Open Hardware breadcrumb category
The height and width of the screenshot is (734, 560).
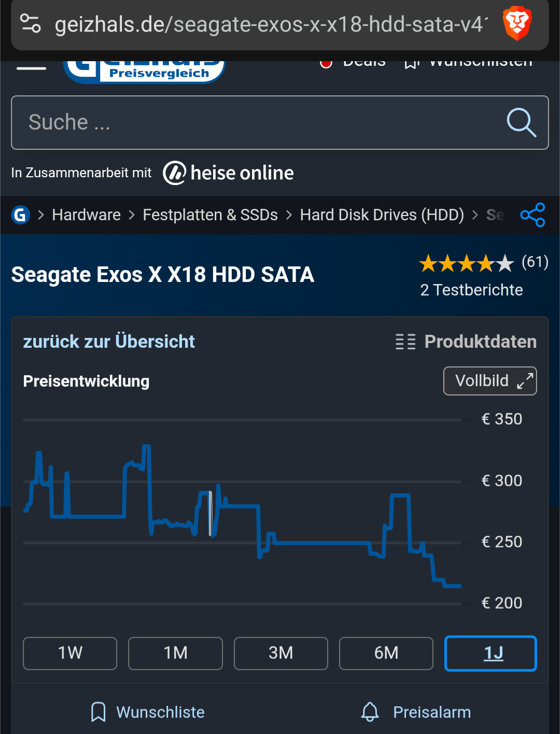tap(86, 215)
